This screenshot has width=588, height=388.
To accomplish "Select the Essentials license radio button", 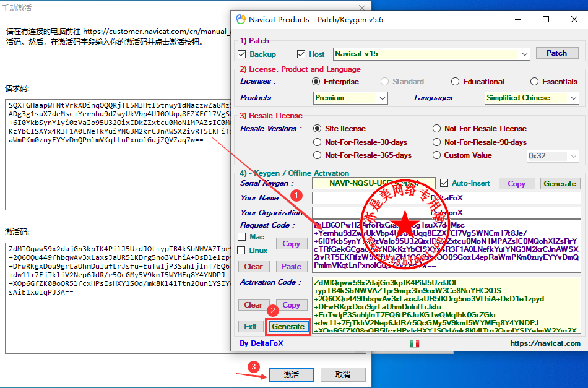I will [534, 81].
